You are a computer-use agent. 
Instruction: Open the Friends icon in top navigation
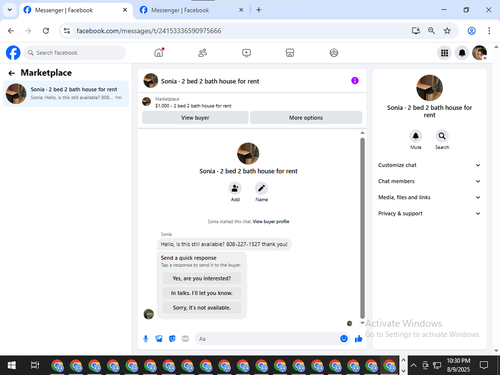(x=202, y=53)
